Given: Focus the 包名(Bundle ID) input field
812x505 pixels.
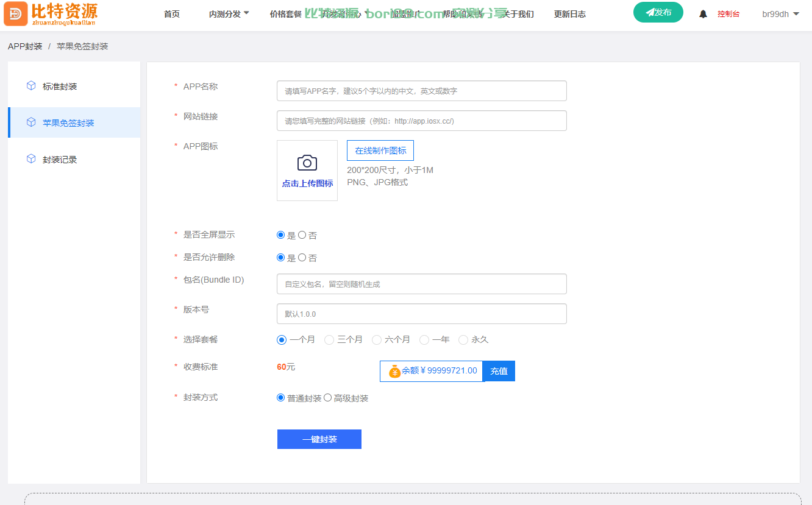Looking at the screenshot, I should click(422, 284).
